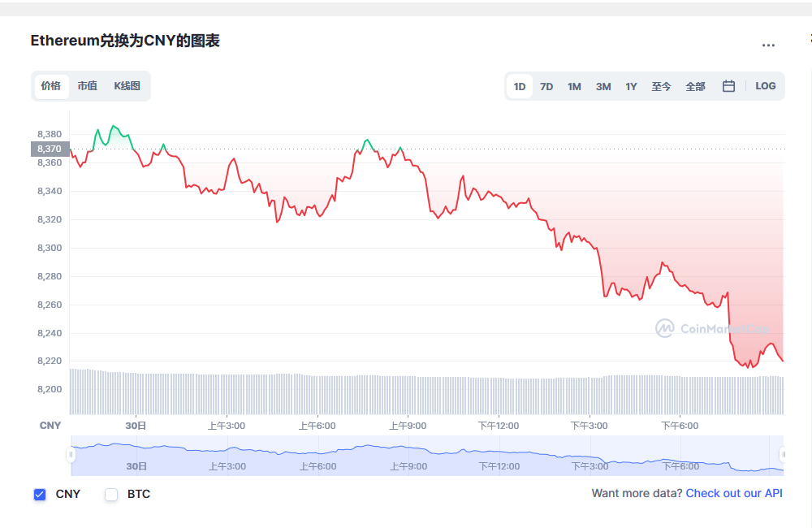
Task: Uncheck the CNY currency checkbox
Action: pyautogui.click(x=40, y=495)
